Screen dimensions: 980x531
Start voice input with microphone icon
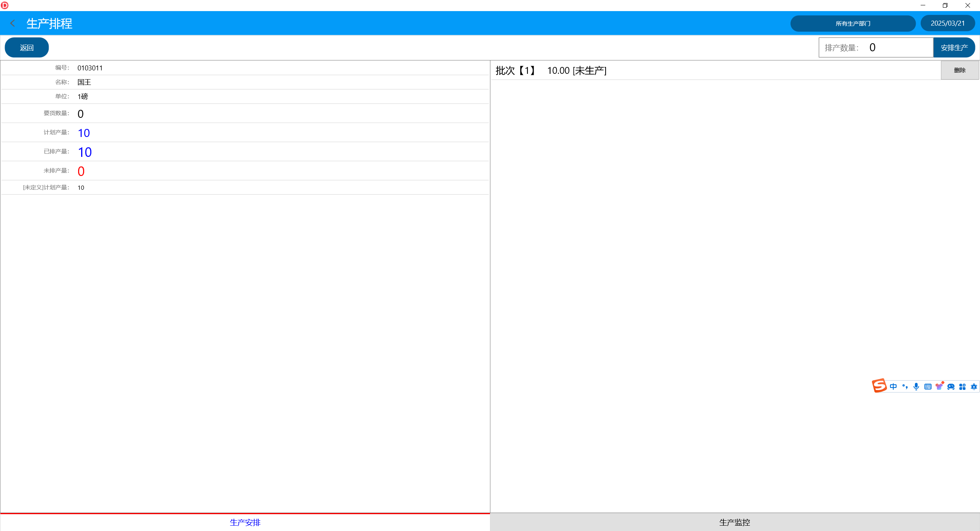coord(916,386)
